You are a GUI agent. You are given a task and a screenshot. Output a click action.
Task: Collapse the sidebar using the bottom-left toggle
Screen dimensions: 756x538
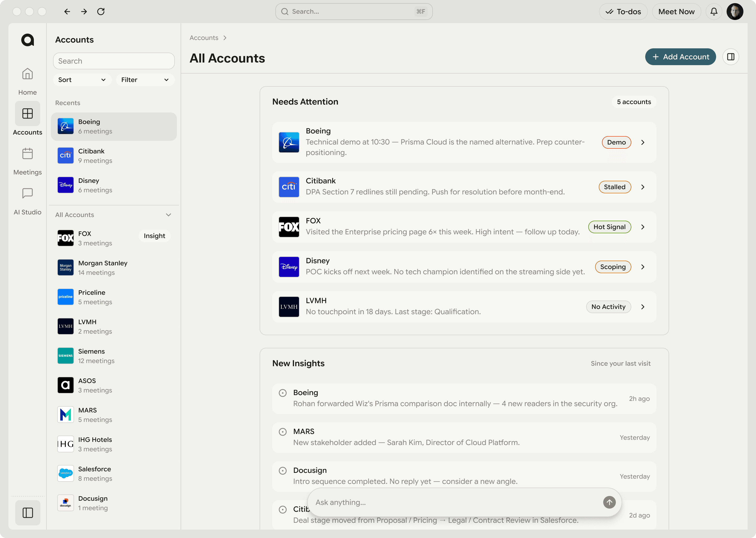pyautogui.click(x=28, y=513)
